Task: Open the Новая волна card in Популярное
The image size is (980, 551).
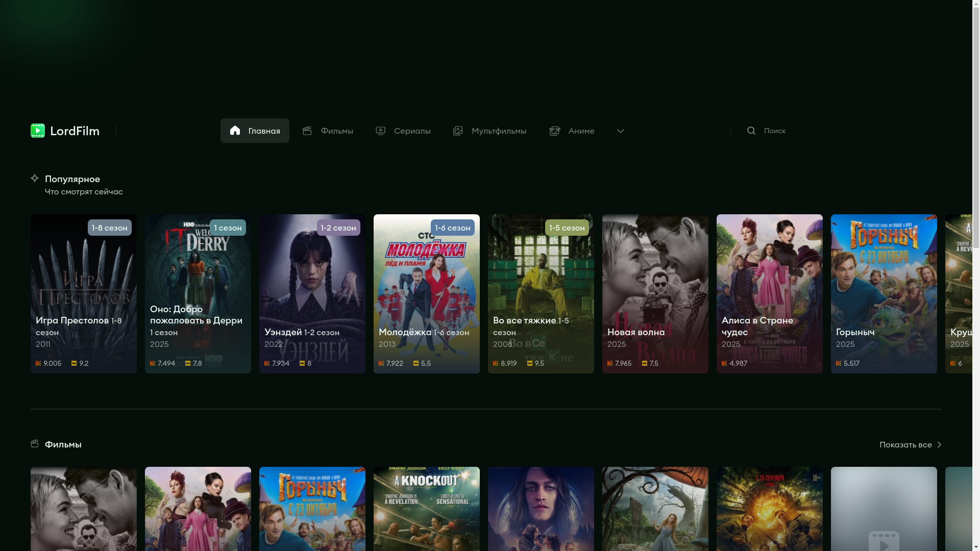Action: coord(655,294)
